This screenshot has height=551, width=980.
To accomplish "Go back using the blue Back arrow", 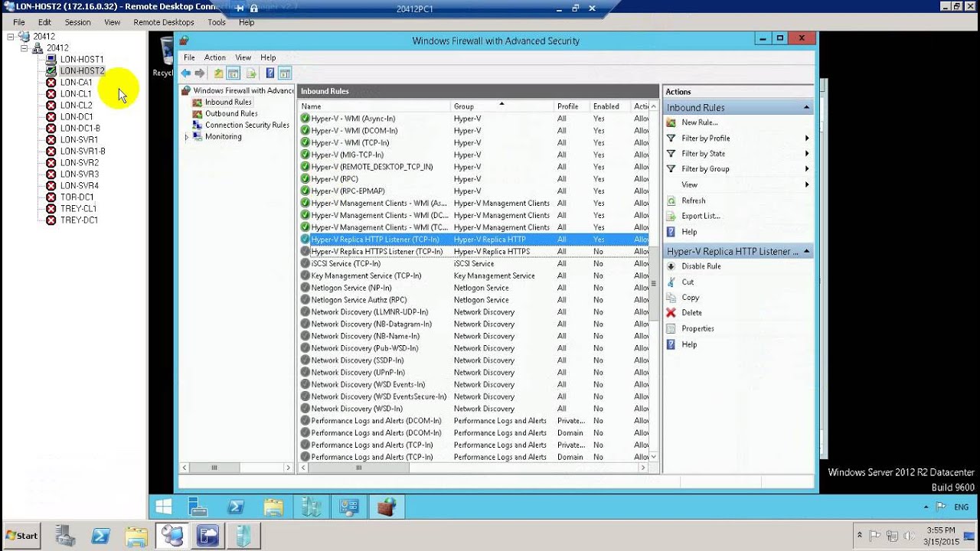I will (x=186, y=73).
